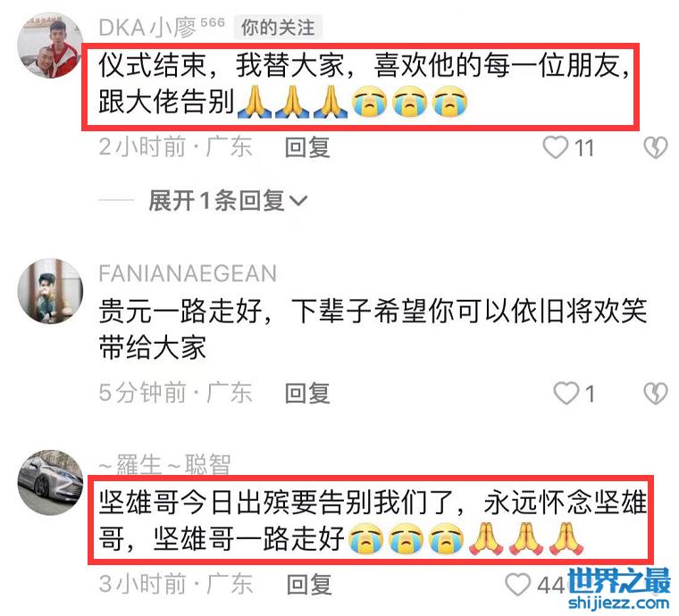The height and width of the screenshot is (616, 679).
Task: Open FANIANAEGEAN's profile avatar
Action: click(50, 291)
